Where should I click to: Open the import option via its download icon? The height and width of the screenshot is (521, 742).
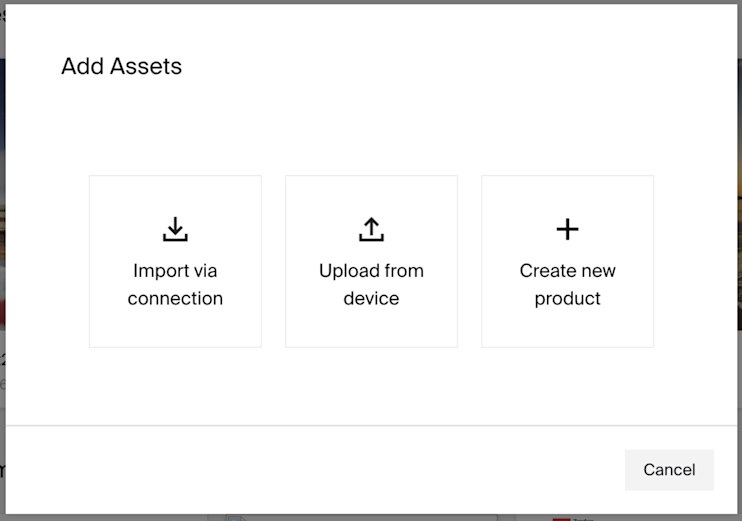pos(175,230)
